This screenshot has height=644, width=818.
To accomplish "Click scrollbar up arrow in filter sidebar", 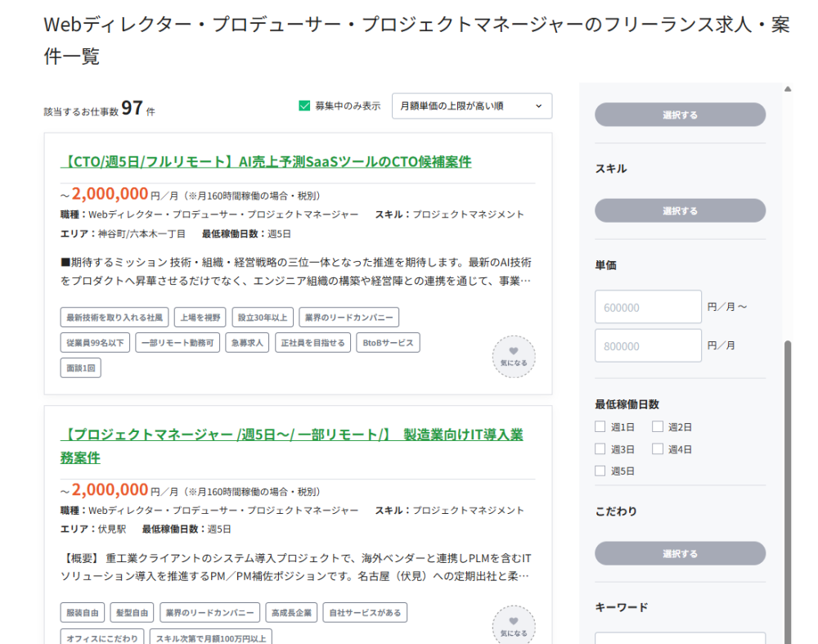I will click(788, 88).
